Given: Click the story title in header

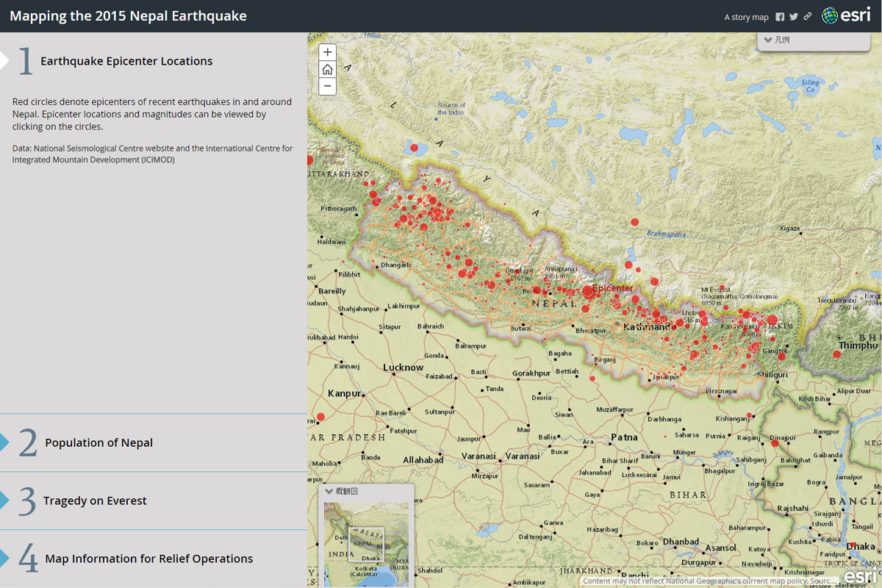Looking at the screenshot, I should tap(128, 15).
